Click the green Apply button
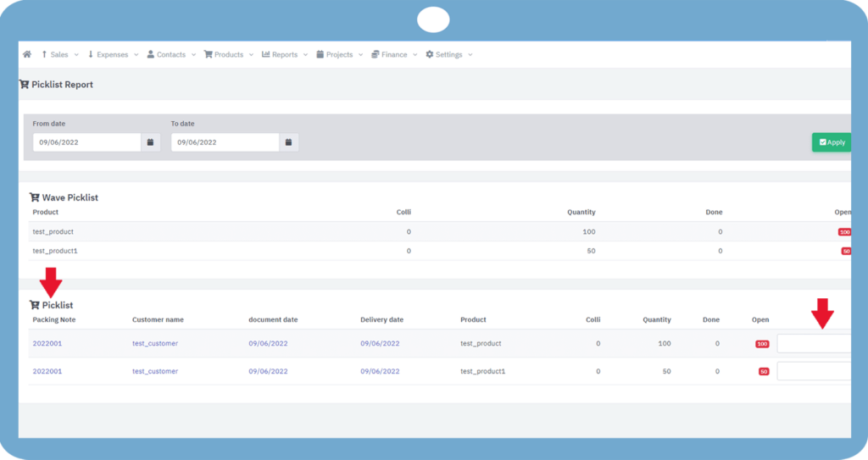This screenshot has width=868, height=460. click(832, 142)
